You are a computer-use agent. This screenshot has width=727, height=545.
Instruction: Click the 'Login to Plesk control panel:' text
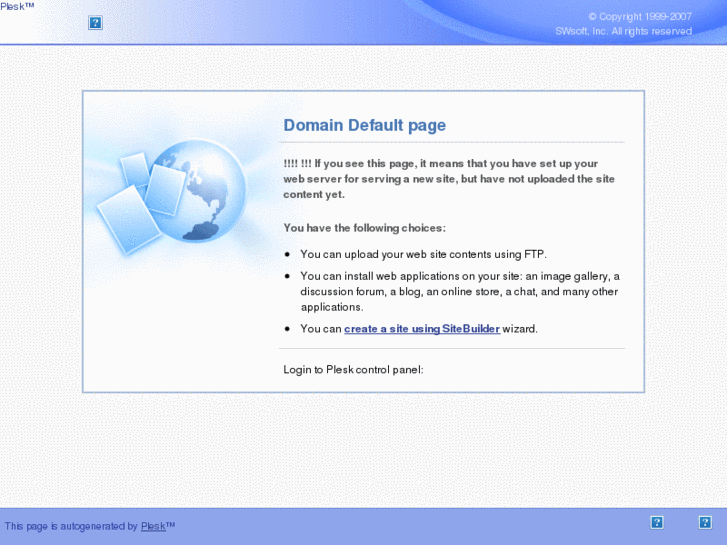click(x=353, y=370)
